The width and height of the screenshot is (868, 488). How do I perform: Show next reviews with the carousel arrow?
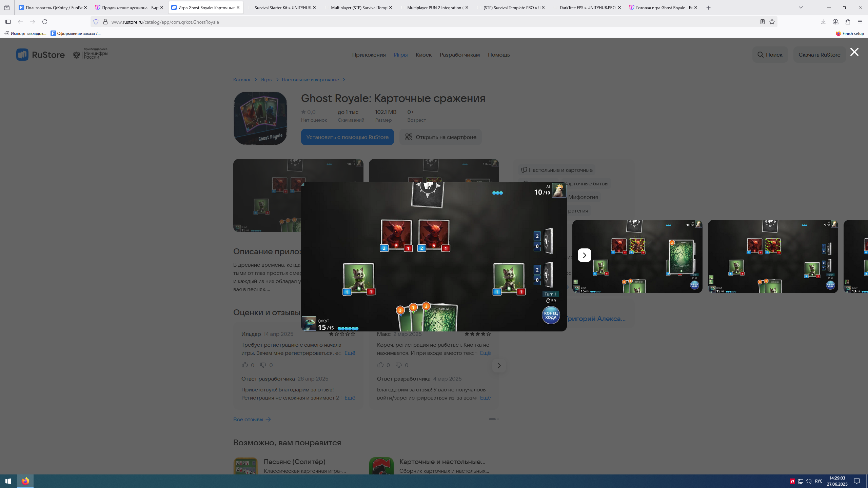pos(499,366)
